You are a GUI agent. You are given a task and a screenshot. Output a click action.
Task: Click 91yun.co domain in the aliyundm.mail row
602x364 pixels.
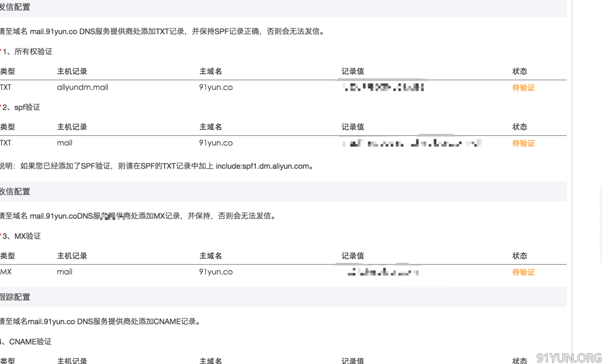coord(216,87)
